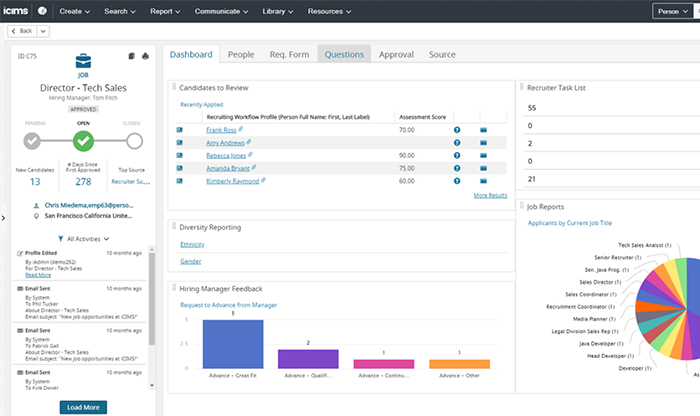The height and width of the screenshot is (416, 700).
Task: Switch to the People tab
Action: point(240,55)
